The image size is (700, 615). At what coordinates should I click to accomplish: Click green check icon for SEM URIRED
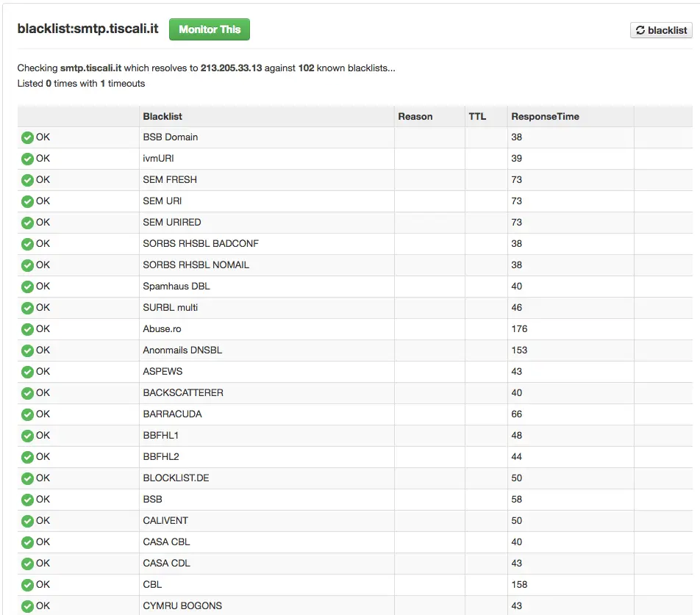point(27,223)
